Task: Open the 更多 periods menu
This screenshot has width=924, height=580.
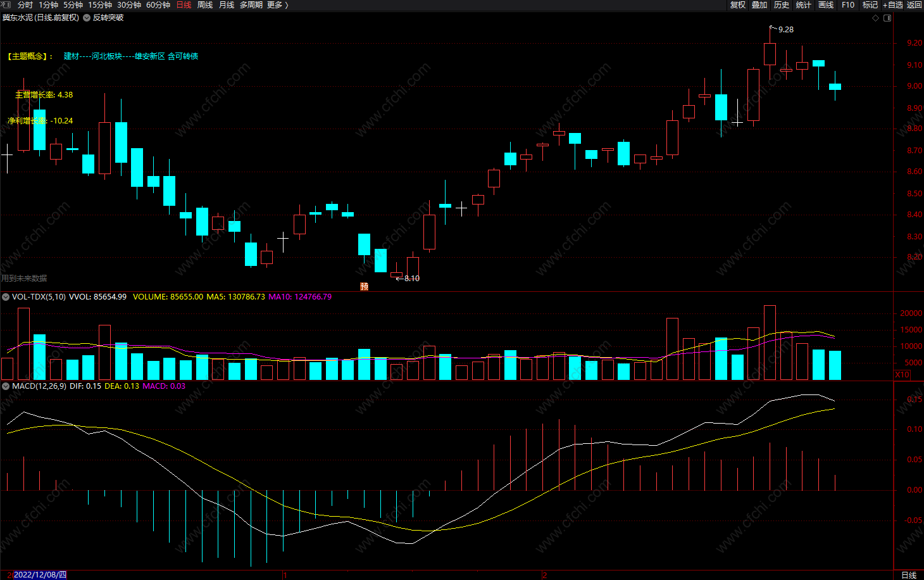Action: point(277,5)
